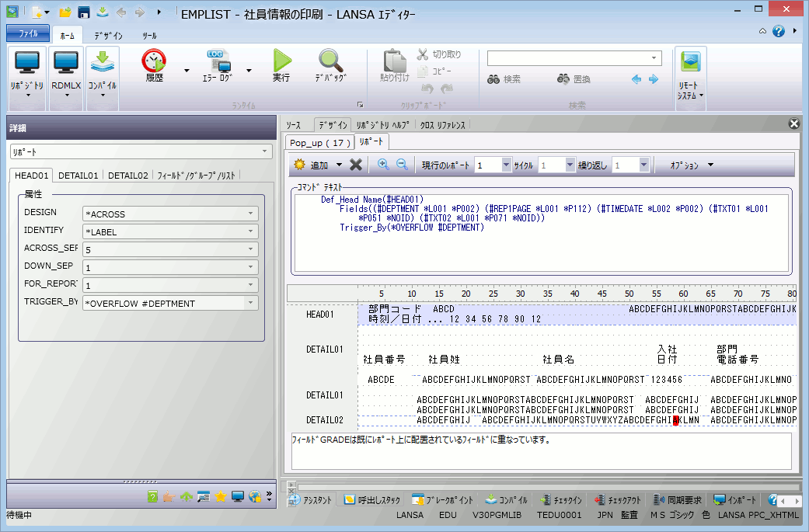Open the ブレークポイント breakpoints tab

pyautogui.click(x=442, y=500)
